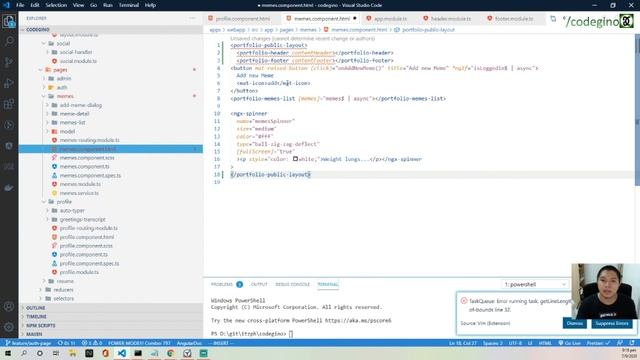Open profile.module.ts in the explorer
The image size is (640, 360).
(79, 272)
